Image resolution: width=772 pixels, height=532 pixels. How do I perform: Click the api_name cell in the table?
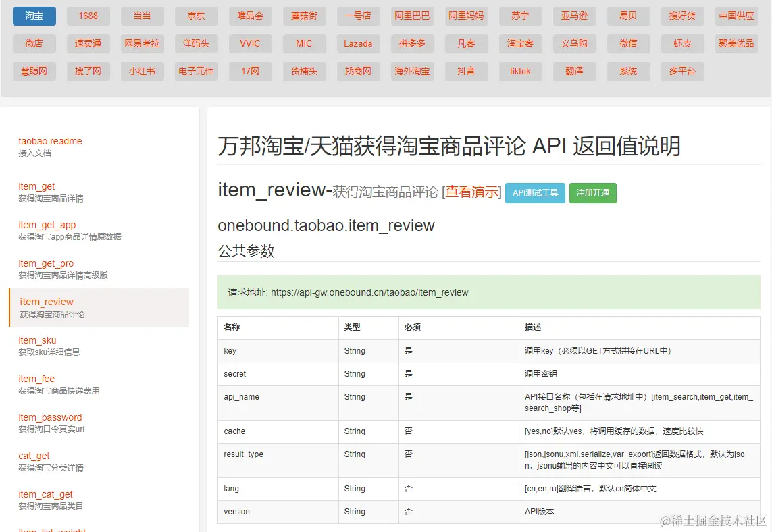pyautogui.click(x=278, y=402)
